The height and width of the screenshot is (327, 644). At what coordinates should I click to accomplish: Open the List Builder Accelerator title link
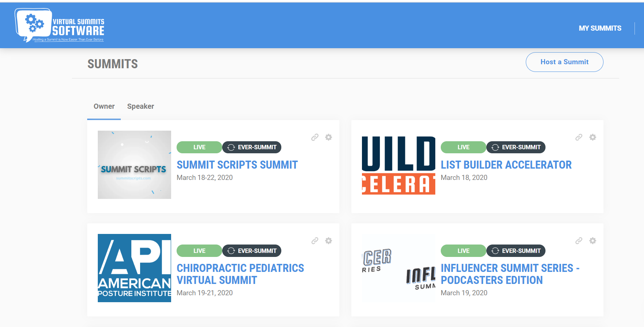[x=506, y=165]
